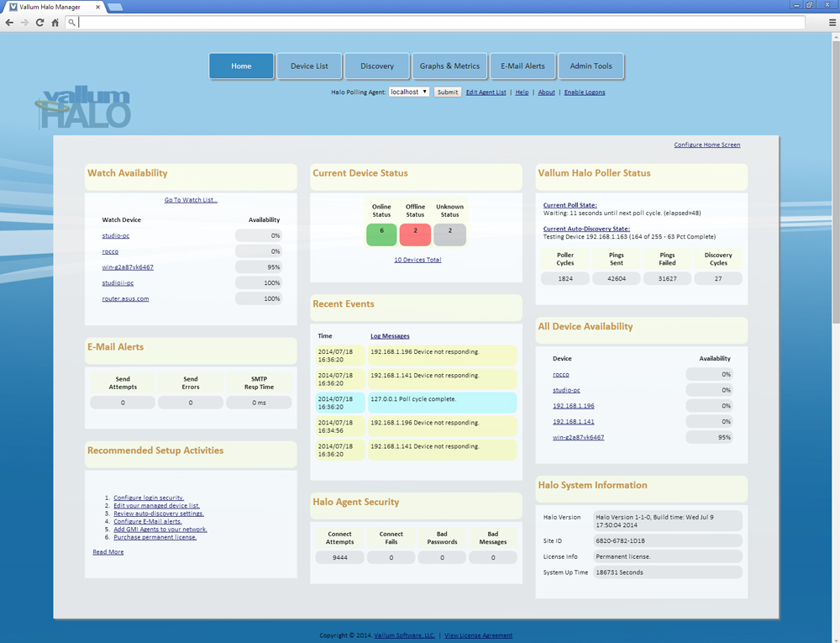
Task: Open the 192.168.1.196 device link
Action: pos(573,406)
